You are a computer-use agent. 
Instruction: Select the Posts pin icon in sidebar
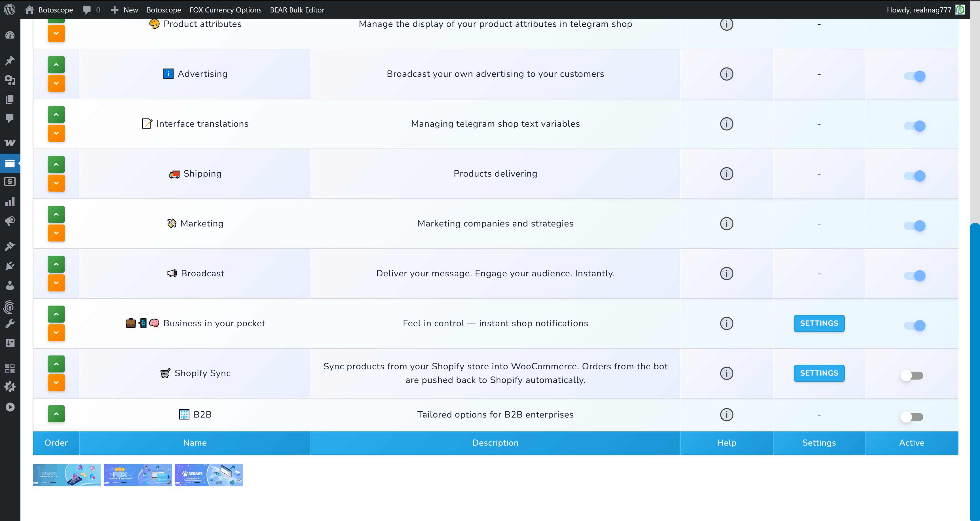(10, 60)
